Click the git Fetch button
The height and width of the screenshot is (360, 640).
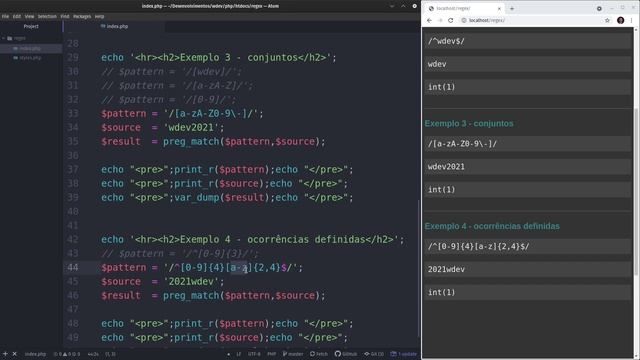coord(319,354)
